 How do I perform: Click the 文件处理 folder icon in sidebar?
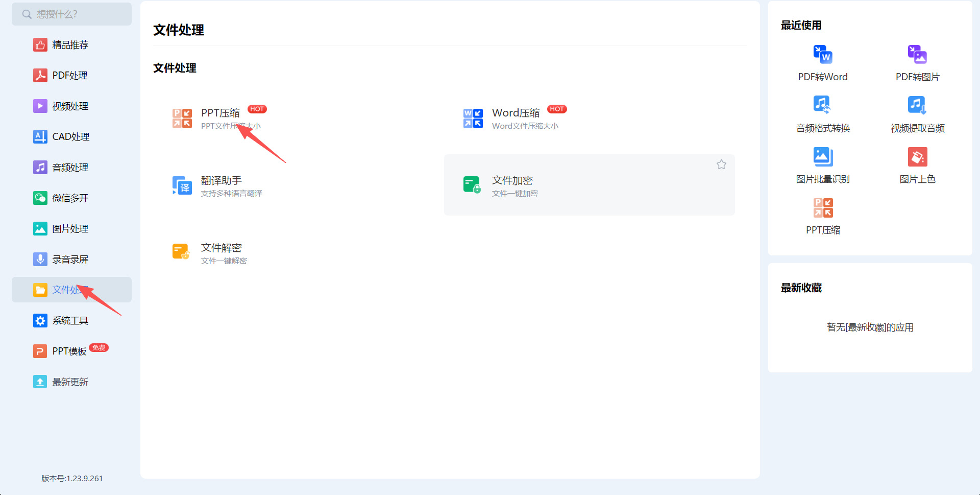pyautogui.click(x=40, y=290)
